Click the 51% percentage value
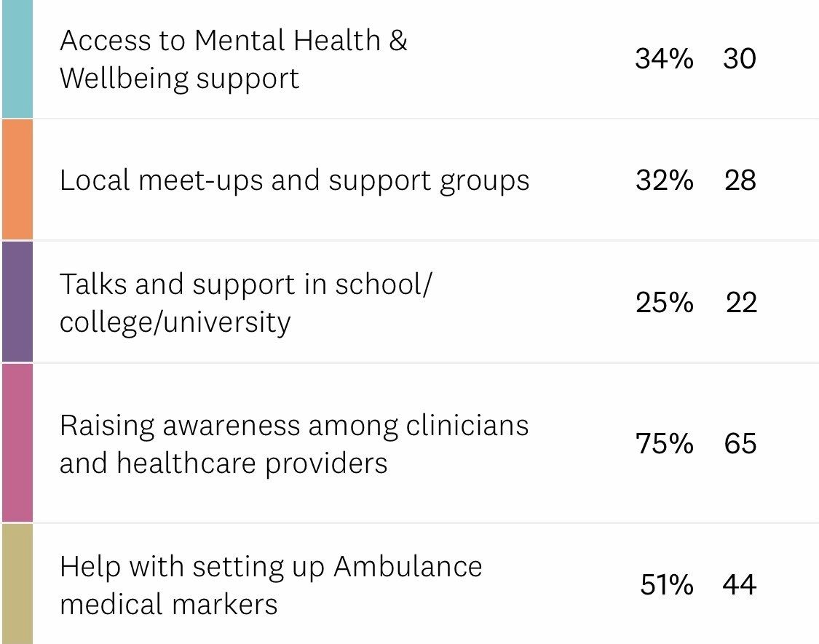This screenshot has width=819, height=644. click(666, 584)
